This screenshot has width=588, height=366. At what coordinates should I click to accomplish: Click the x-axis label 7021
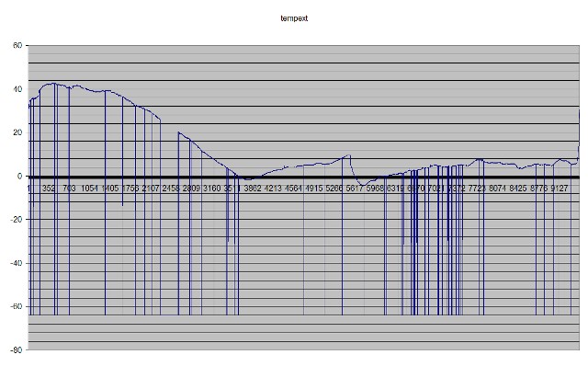click(436, 189)
